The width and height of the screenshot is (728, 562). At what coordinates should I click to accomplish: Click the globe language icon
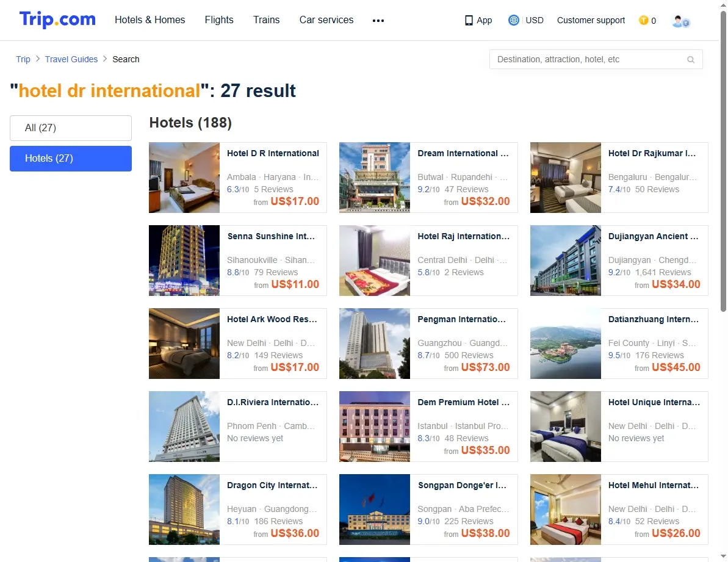tap(513, 20)
